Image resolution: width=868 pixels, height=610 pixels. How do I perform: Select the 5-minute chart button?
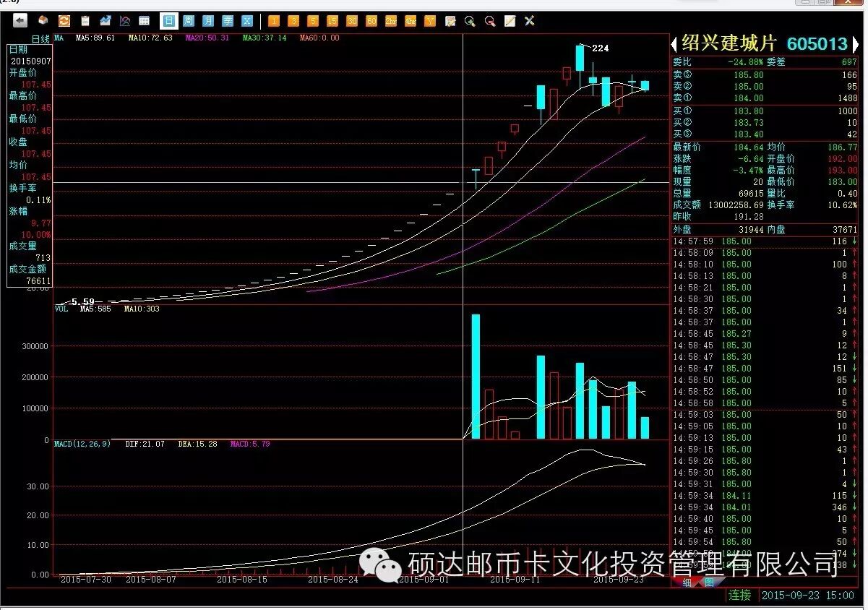click(313, 21)
